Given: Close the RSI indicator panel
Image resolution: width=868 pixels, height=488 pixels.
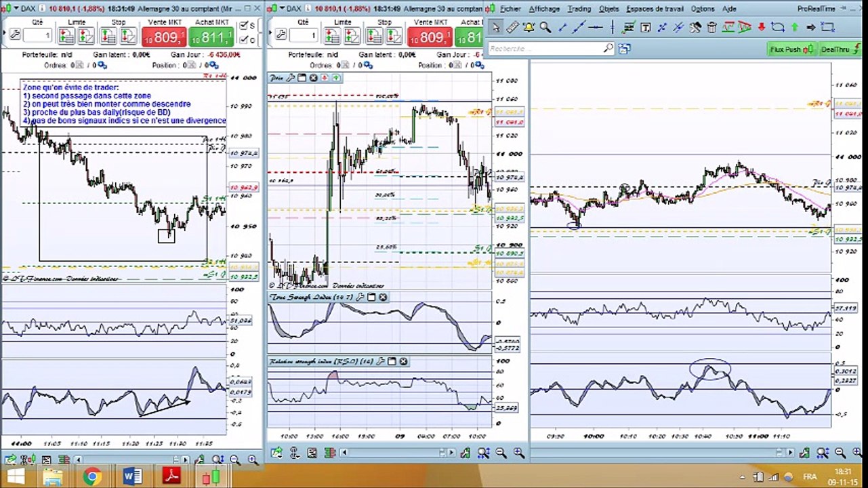Looking at the screenshot, I should click(x=403, y=361).
